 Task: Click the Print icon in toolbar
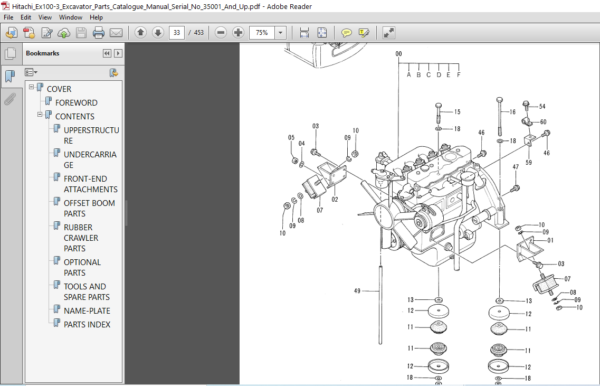tap(98, 33)
